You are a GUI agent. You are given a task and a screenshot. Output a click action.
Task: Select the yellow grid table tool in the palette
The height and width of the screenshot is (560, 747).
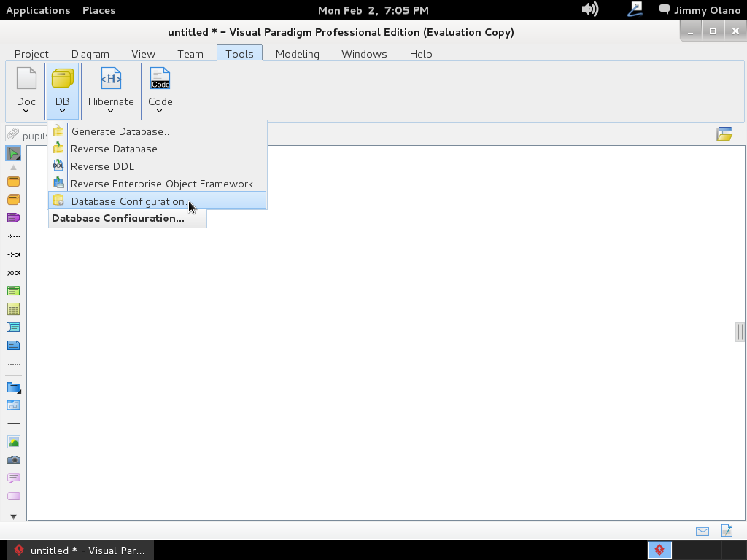click(x=13, y=309)
